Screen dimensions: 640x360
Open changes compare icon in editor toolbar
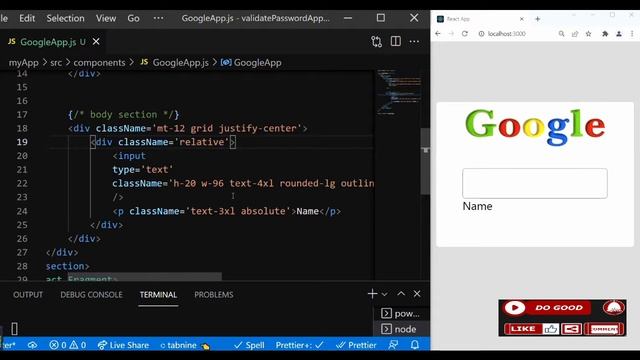coord(376,42)
